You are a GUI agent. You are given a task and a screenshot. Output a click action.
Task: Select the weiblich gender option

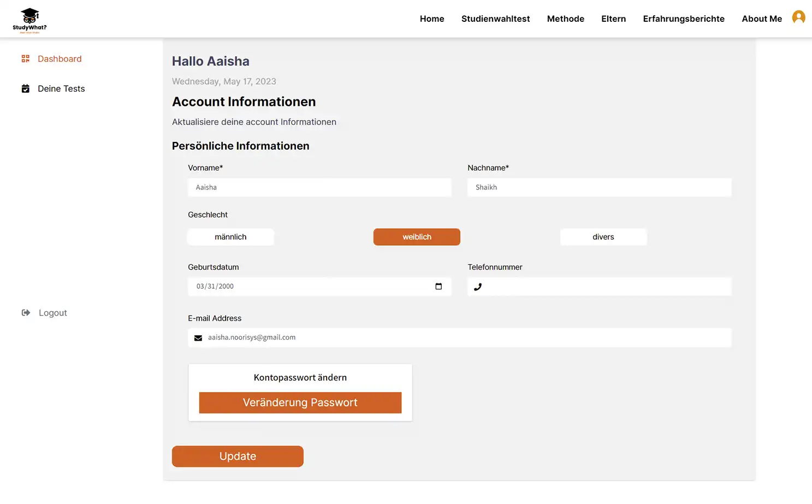coord(416,236)
